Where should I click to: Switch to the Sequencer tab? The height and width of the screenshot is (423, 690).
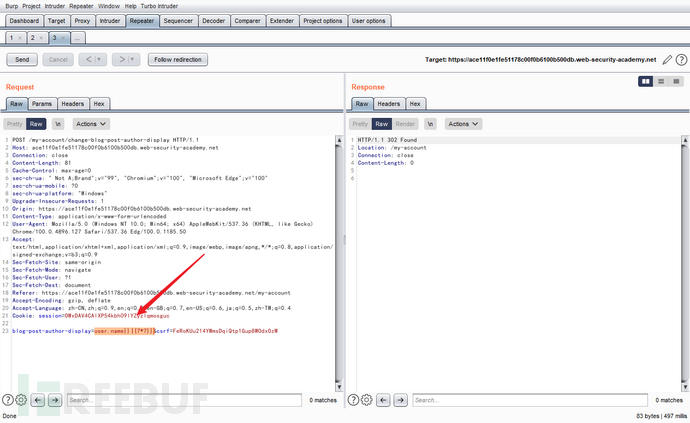pyautogui.click(x=178, y=21)
